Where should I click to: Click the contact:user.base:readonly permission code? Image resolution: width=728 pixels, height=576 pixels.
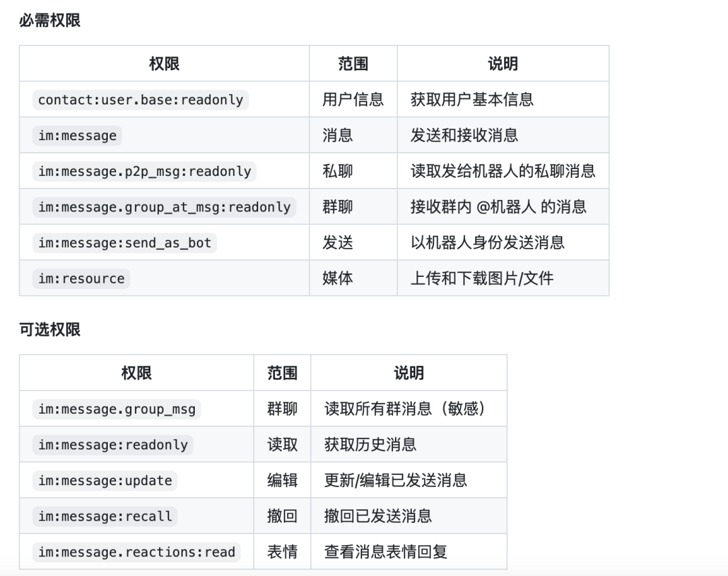click(x=141, y=100)
